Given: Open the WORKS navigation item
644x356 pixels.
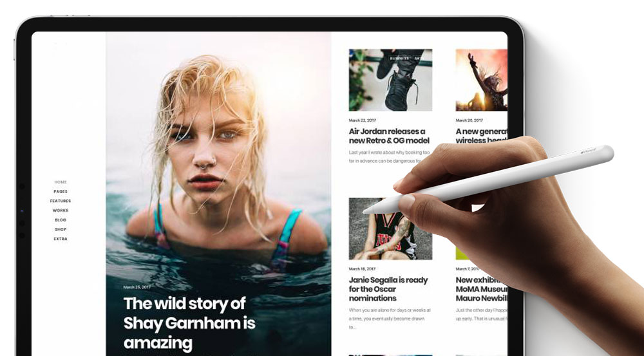Looking at the screenshot, I should click(61, 211).
